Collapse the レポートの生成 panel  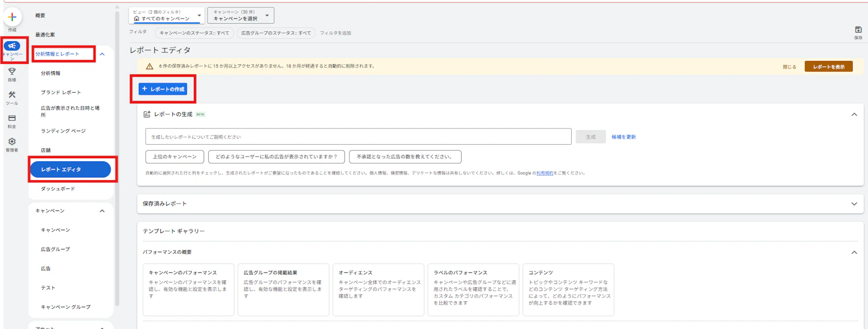[x=854, y=115]
